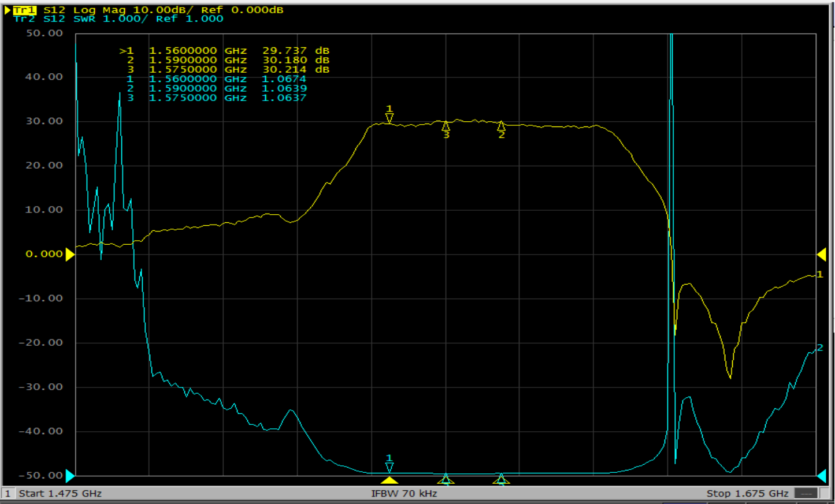
Task: Click Y-axis label '20.00'
Action: pyautogui.click(x=44, y=165)
